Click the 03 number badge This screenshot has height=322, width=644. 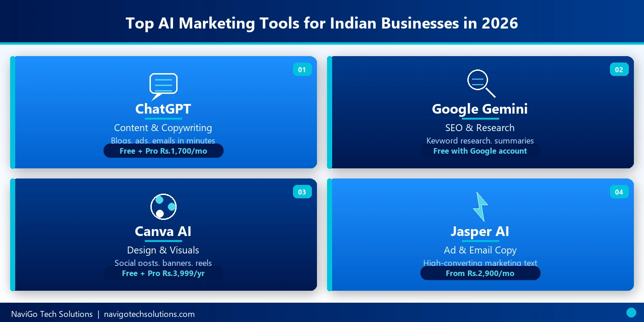[x=302, y=192]
